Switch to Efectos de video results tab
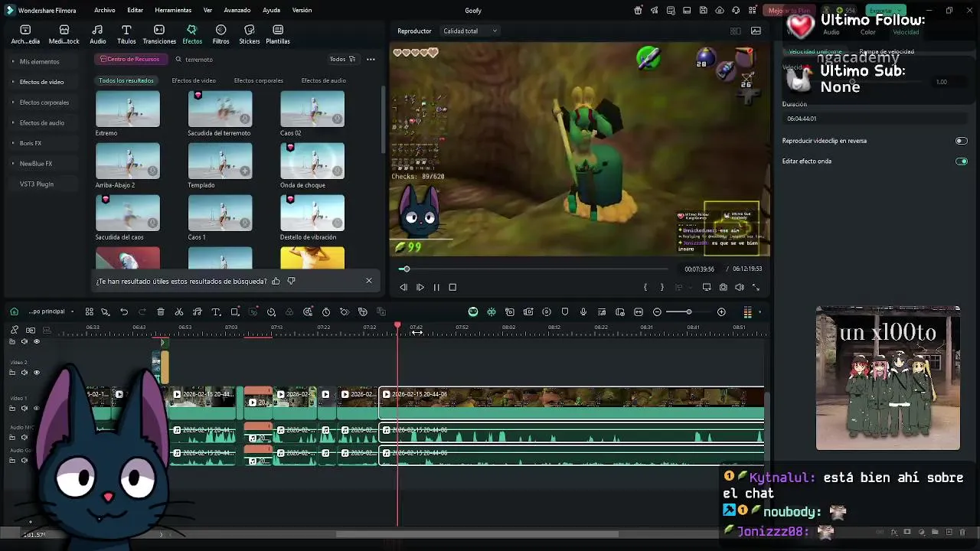The image size is (980, 551). (194, 80)
